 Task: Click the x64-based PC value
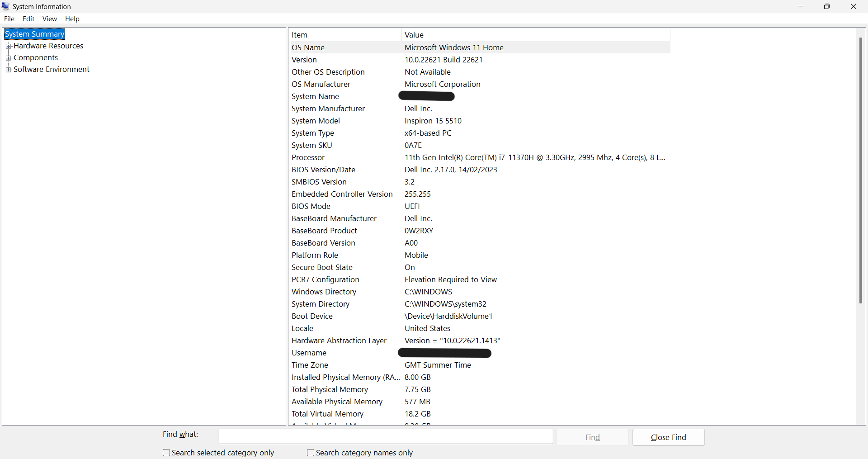[428, 133]
